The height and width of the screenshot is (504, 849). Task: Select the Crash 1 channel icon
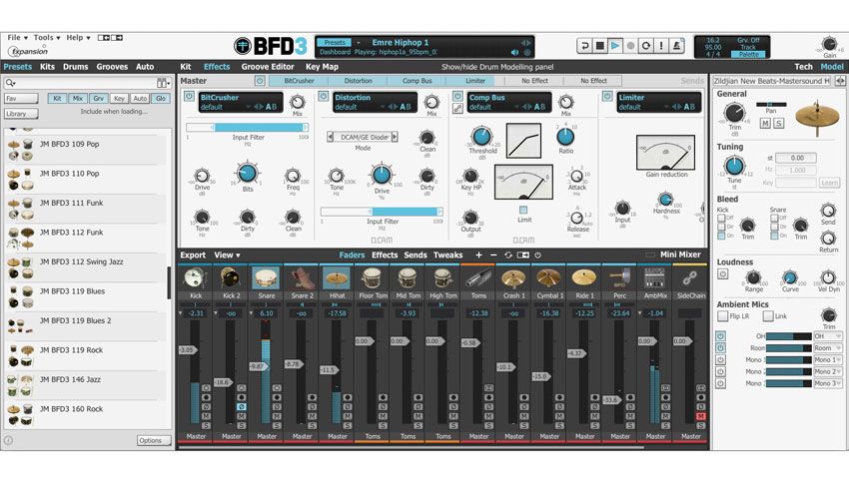(513, 278)
